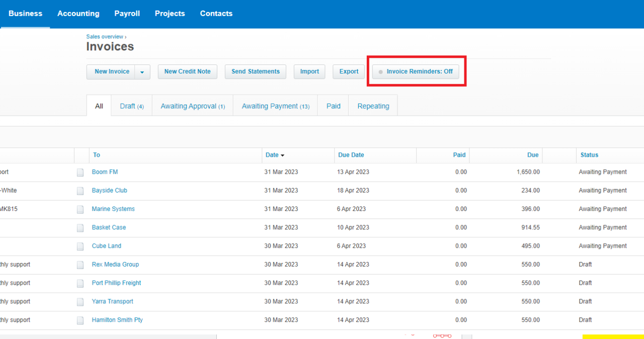The height and width of the screenshot is (339, 644).
Task: Turn on Invoice Reminders
Action: tap(415, 71)
